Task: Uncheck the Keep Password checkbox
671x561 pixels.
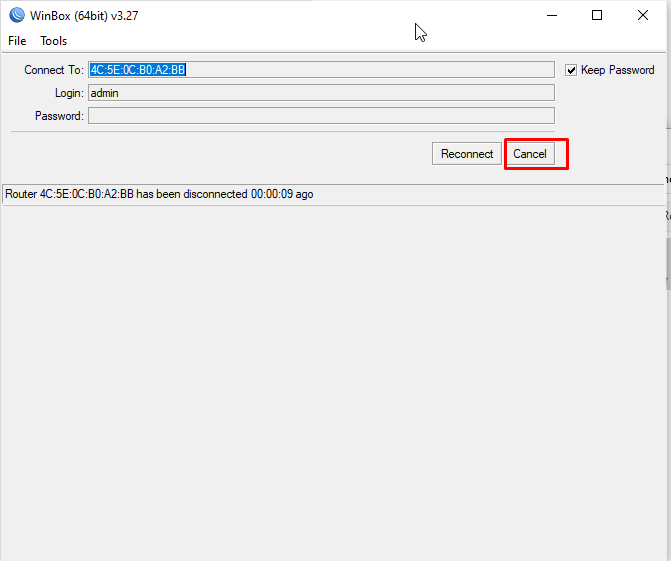Action: point(571,70)
